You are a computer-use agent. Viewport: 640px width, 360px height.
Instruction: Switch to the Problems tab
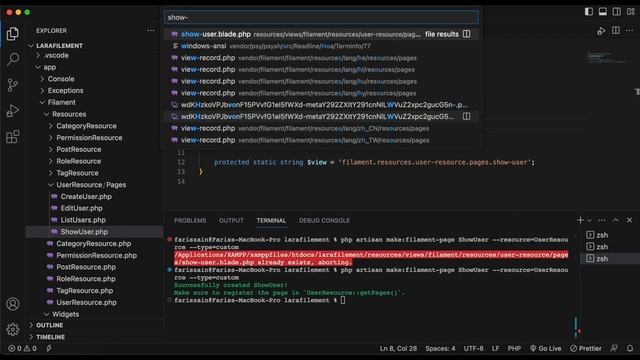[190, 220]
